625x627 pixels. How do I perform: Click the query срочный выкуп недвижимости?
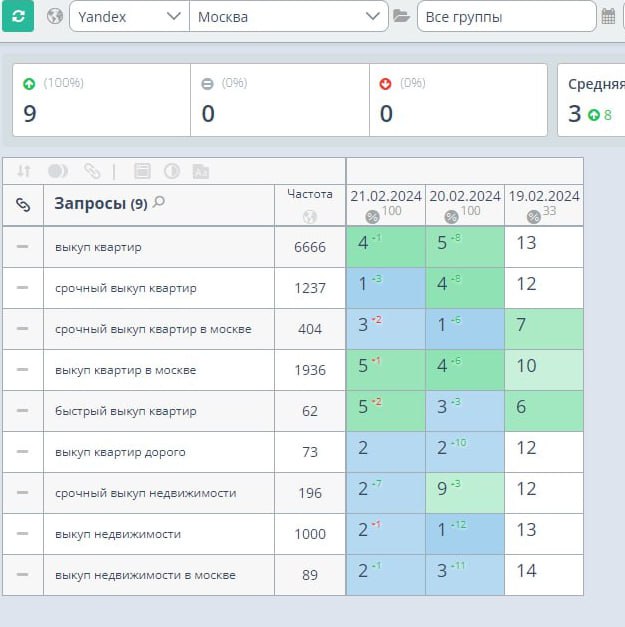tap(146, 493)
